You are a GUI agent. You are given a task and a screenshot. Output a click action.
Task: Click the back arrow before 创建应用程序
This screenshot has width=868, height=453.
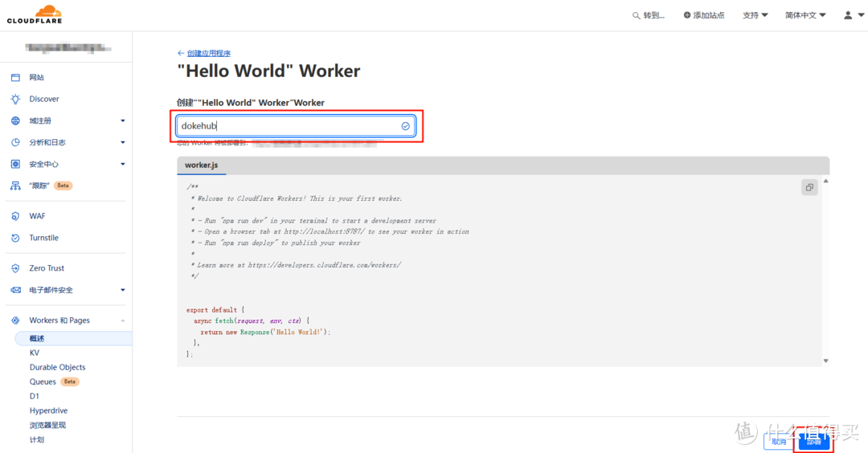click(181, 53)
